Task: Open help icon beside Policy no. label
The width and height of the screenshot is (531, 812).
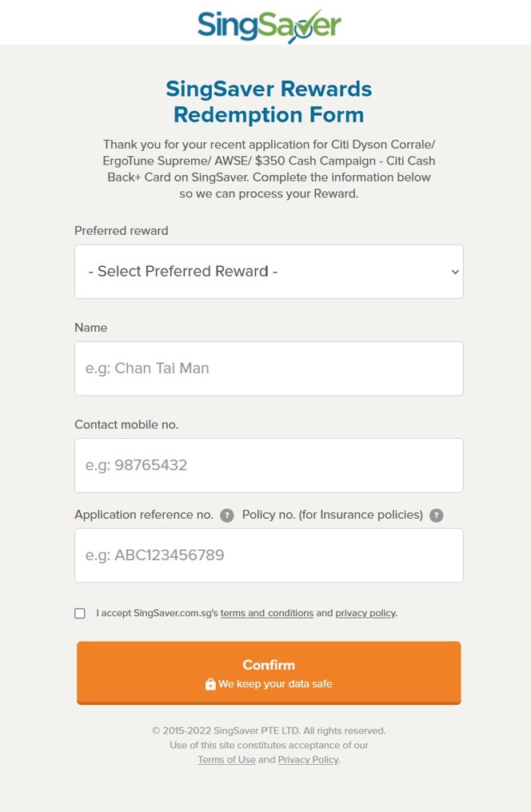Action: [x=436, y=515]
